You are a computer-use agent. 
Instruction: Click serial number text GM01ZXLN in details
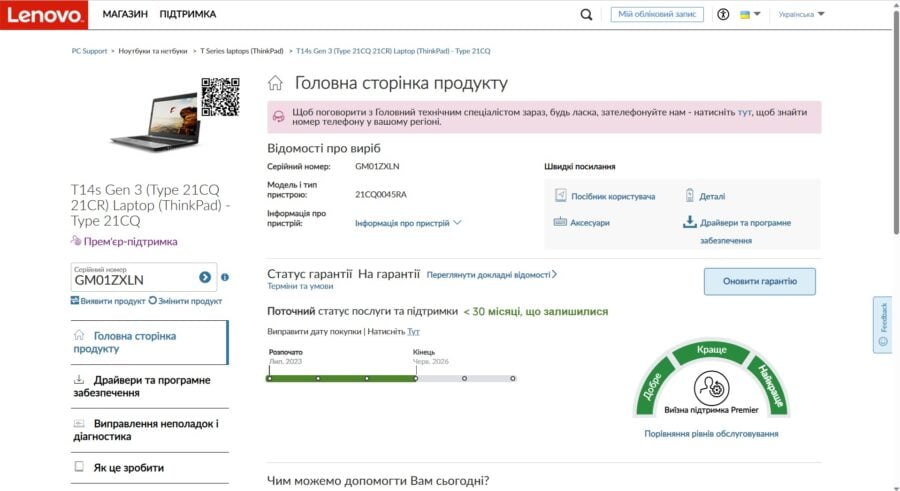pos(377,167)
